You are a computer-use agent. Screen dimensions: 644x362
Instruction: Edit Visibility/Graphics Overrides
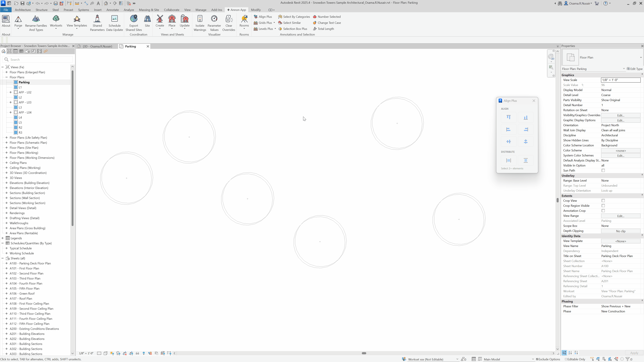tap(621, 115)
